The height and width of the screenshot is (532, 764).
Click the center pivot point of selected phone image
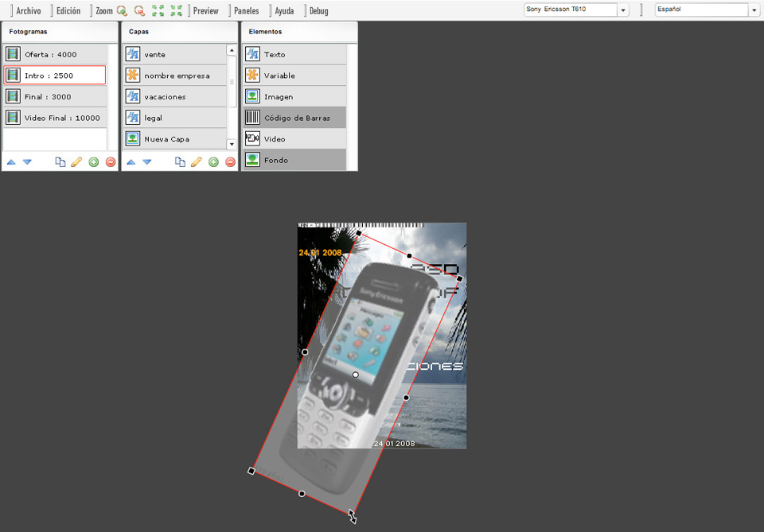356,375
